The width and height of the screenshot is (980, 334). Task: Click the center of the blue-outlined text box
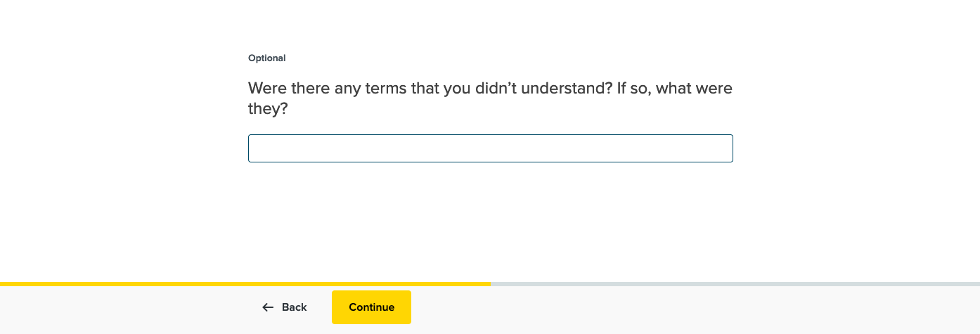pyautogui.click(x=490, y=148)
